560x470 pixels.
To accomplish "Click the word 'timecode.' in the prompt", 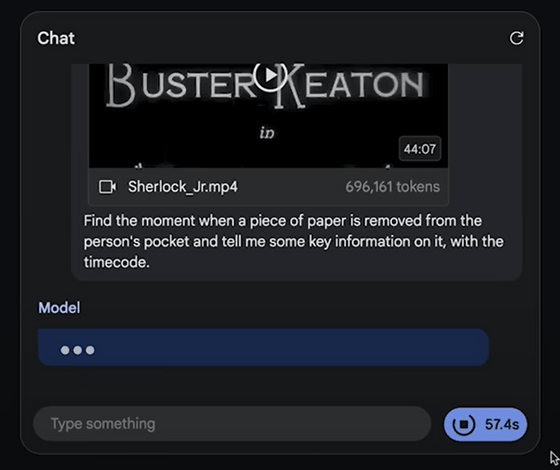I will pos(116,262).
